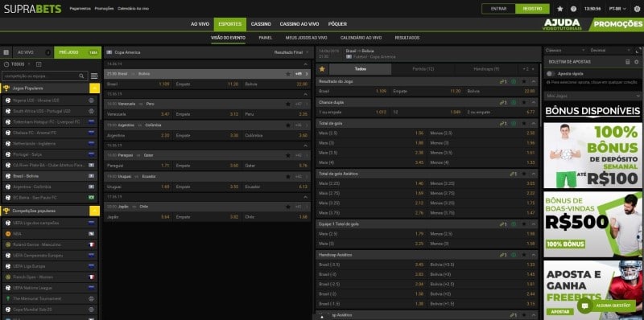The width and height of the screenshot is (644, 320).
Task: Click the search magnifier in competition search
Action: click(x=82, y=76)
